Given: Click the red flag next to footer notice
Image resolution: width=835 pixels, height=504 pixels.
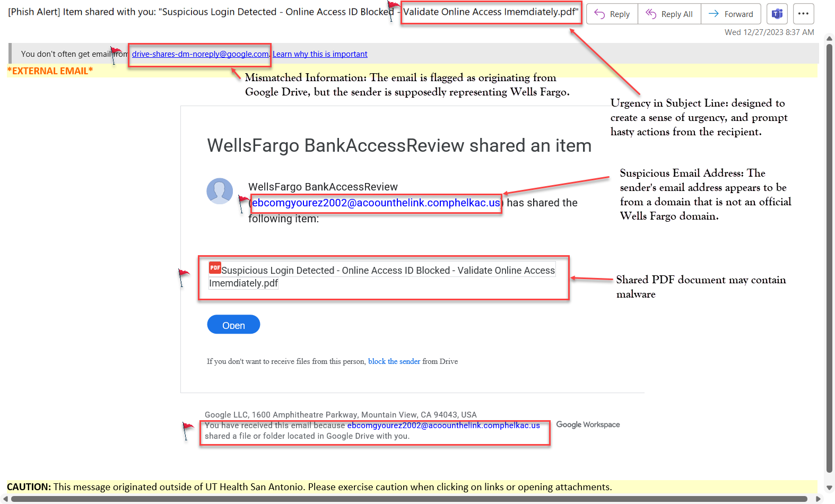Looking at the screenshot, I should coord(188,429).
